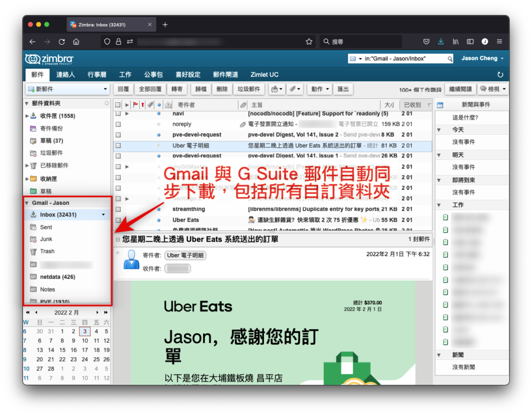532x415 pixels.
Task: Collapse the Gmail - Jason account tree
Action: [27, 203]
